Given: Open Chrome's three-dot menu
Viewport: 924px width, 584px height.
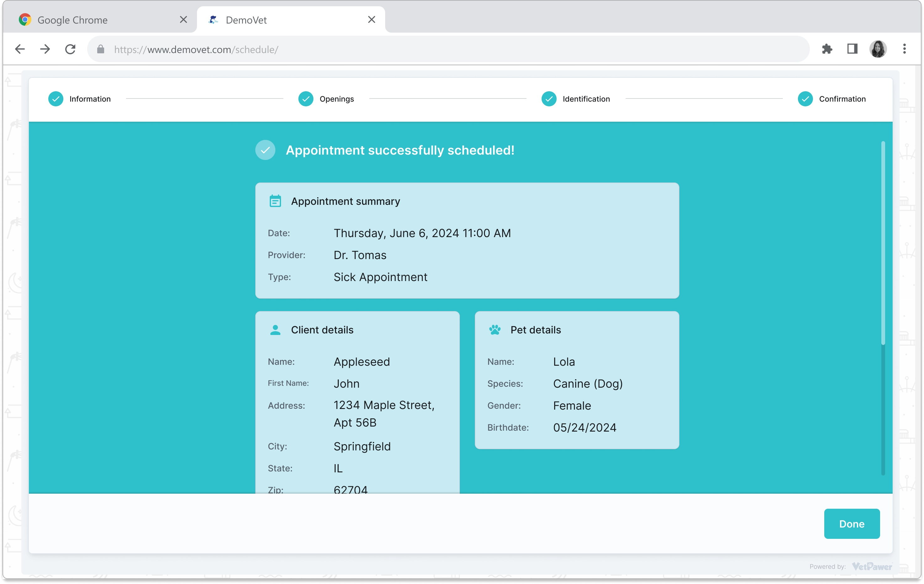Looking at the screenshot, I should click(x=905, y=49).
